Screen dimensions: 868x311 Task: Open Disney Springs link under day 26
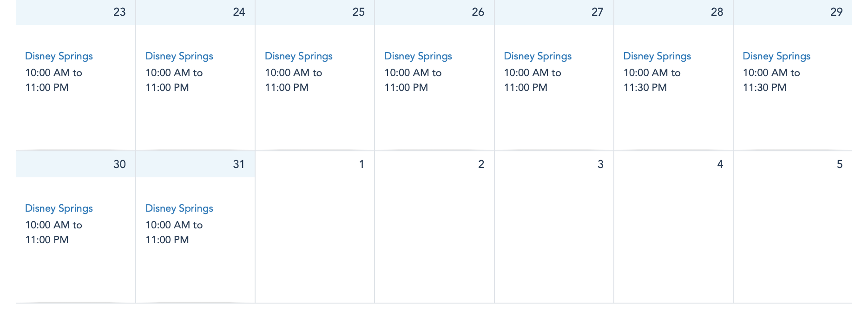(x=418, y=56)
